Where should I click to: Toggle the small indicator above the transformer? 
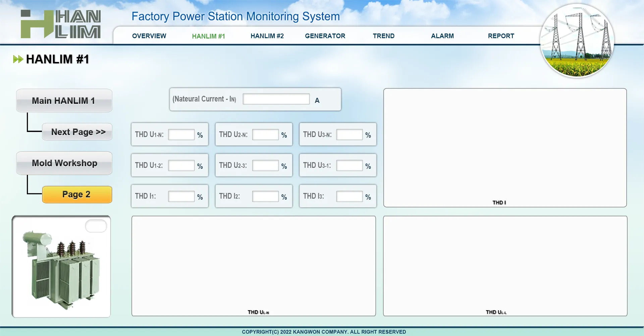[x=96, y=226]
